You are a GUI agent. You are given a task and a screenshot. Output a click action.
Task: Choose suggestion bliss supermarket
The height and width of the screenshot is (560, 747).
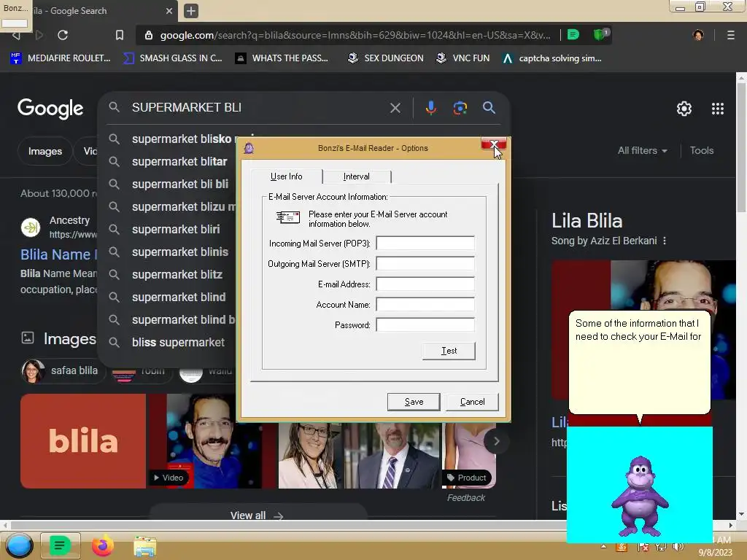(178, 343)
